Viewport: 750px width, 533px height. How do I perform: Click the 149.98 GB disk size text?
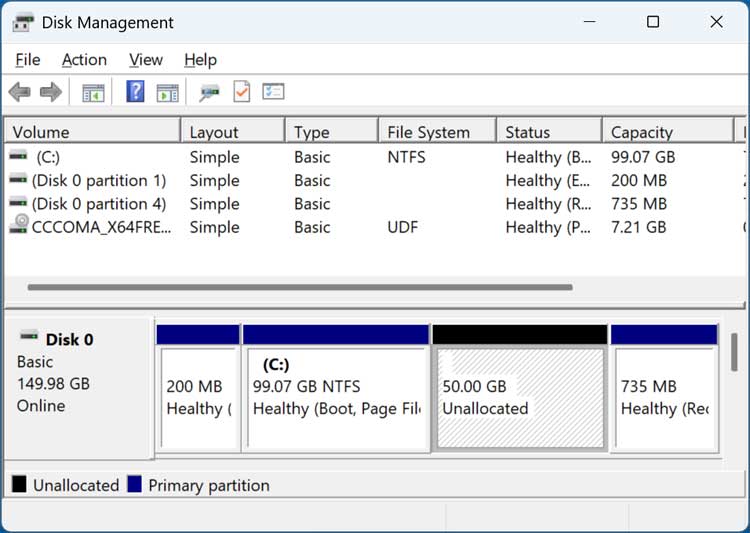53,384
